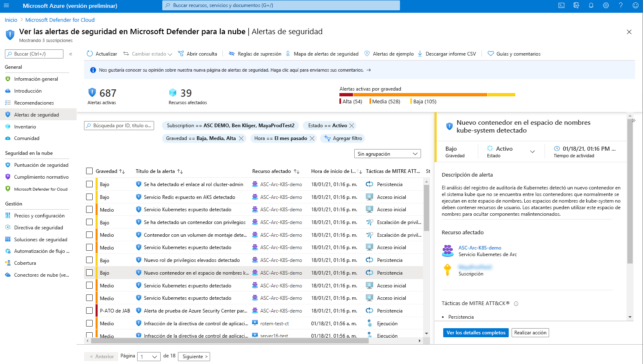Open the help question mark icon
643x364 pixels.
pyautogui.click(x=621, y=6)
